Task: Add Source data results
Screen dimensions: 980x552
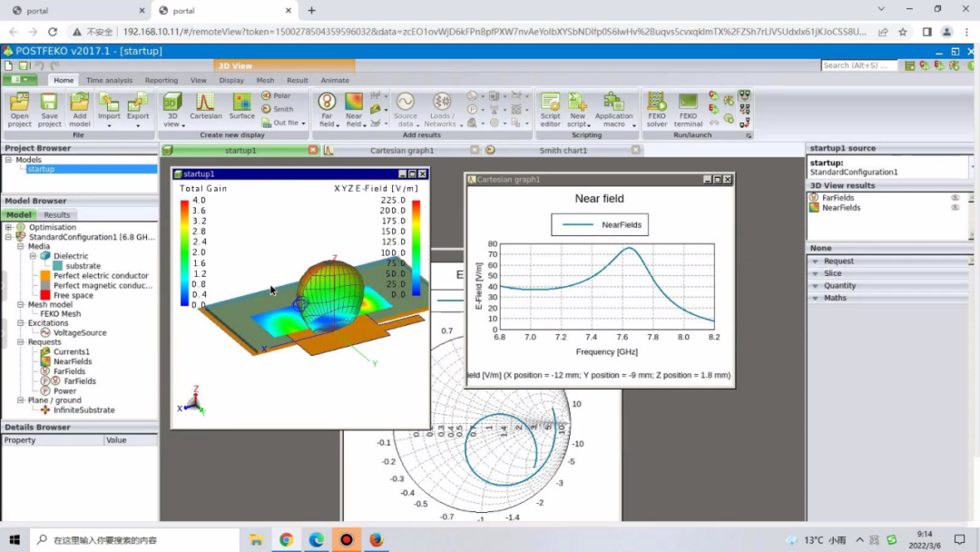Action: (405, 110)
